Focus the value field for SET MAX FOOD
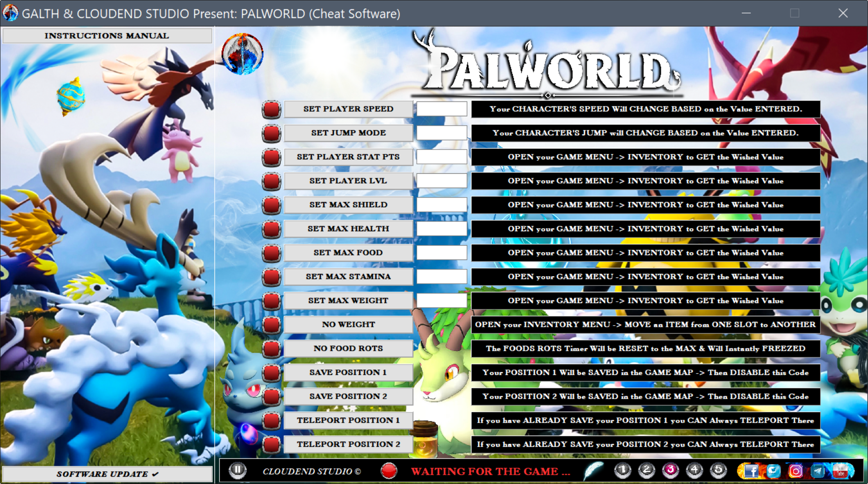868x484 pixels. (x=442, y=253)
